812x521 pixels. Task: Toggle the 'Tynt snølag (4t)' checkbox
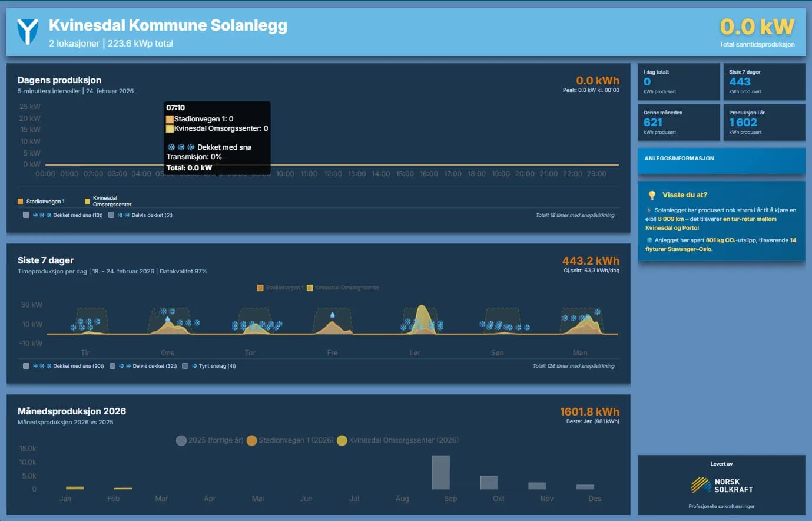pos(185,365)
